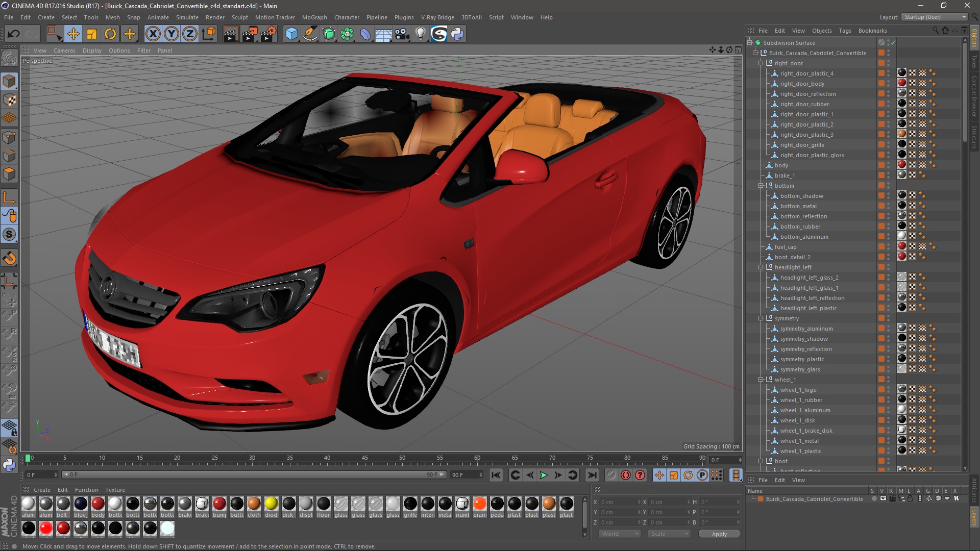Add a Cube primitive object

point(291,34)
